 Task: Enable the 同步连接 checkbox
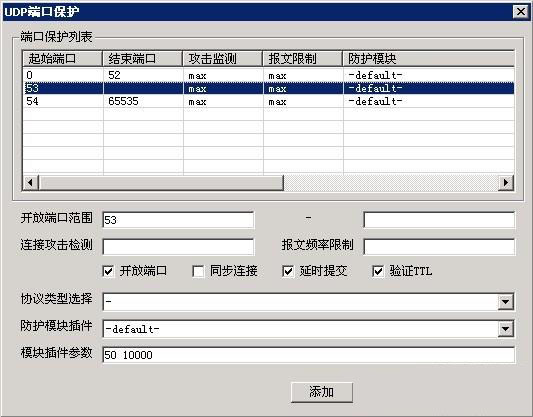coord(198,271)
